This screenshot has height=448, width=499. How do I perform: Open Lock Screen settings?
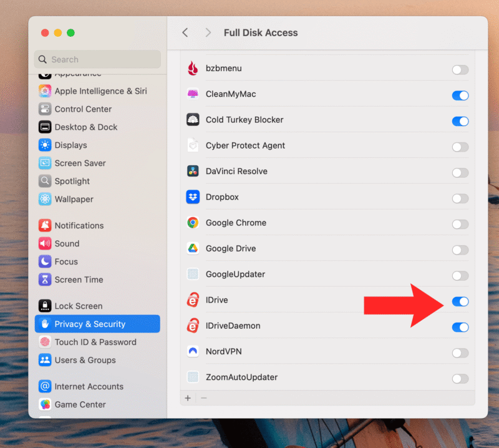(97, 306)
